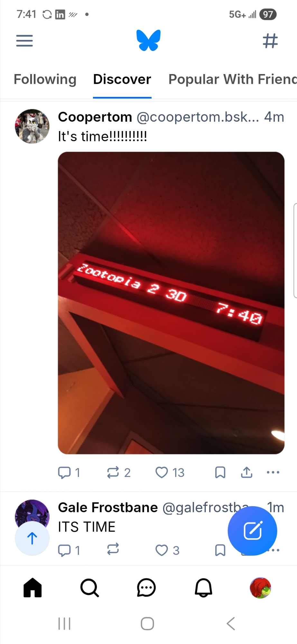Repost Coopertom's post
297x644 pixels.
click(118, 472)
